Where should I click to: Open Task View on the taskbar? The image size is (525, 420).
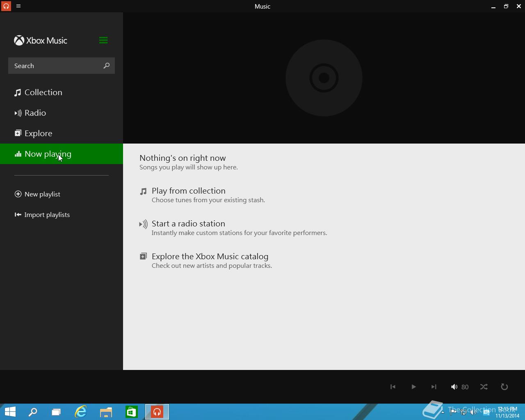(56, 412)
